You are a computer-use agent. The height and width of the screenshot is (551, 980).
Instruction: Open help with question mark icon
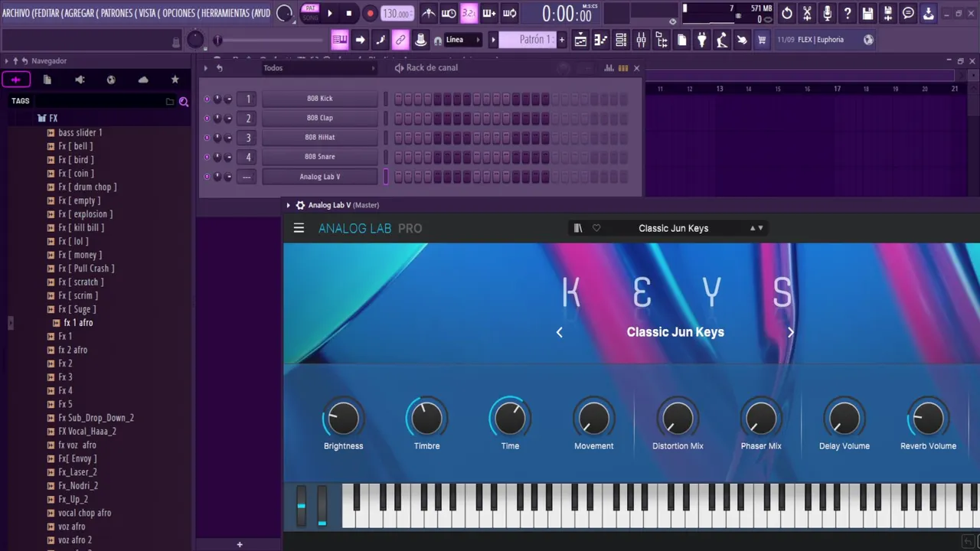pos(848,13)
